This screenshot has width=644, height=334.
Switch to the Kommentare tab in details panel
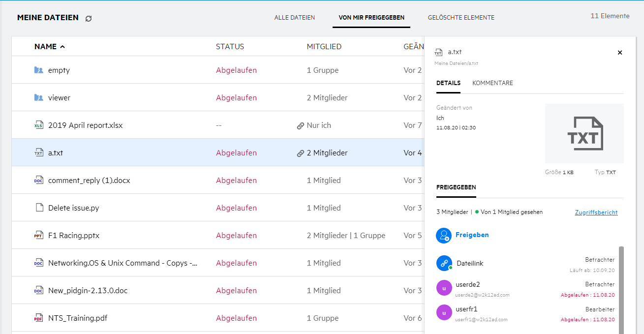coord(492,83)
